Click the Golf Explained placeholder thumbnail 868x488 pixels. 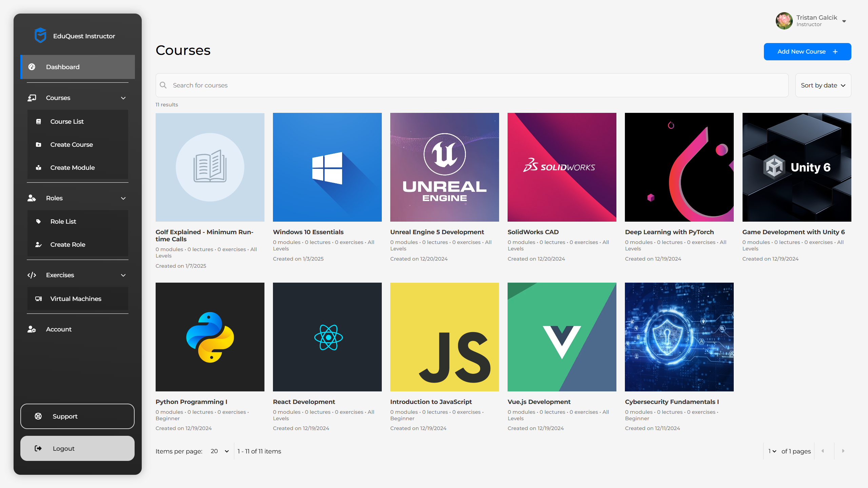(210, 167)
